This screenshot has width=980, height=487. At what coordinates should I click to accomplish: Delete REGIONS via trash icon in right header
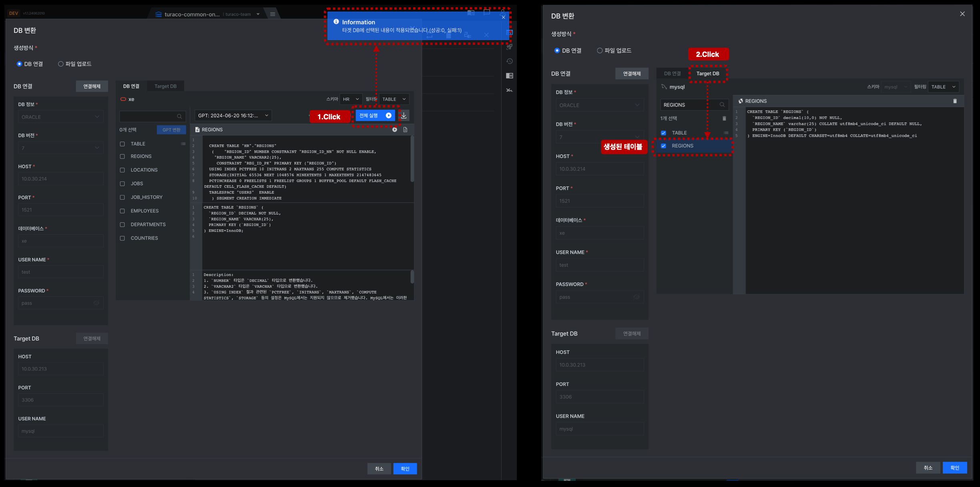[955, 101]
